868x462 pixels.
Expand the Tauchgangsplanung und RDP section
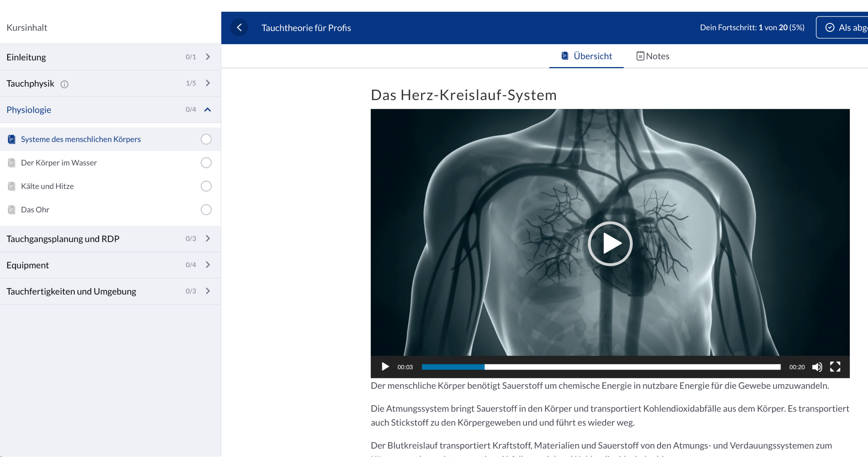208,239
